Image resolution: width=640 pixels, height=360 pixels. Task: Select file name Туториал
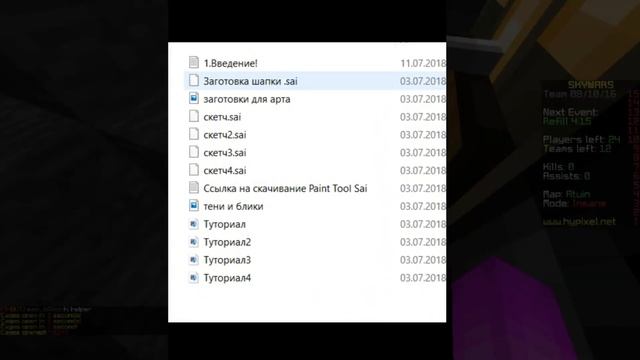(x=224, y=224)
